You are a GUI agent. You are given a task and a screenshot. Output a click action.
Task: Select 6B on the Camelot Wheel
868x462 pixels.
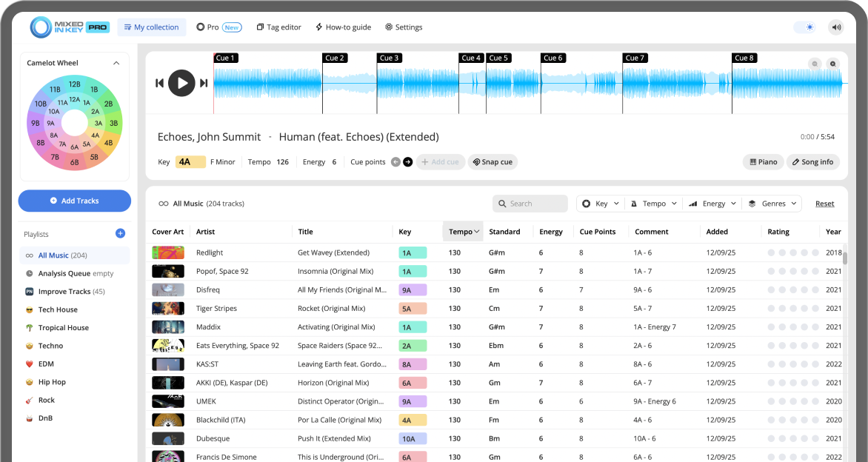tap(74, 163)
